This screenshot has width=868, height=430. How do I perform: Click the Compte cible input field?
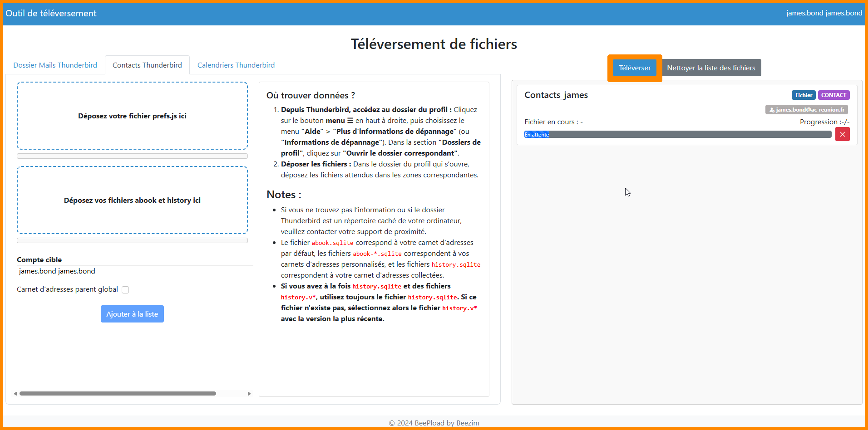click(135, 271)
